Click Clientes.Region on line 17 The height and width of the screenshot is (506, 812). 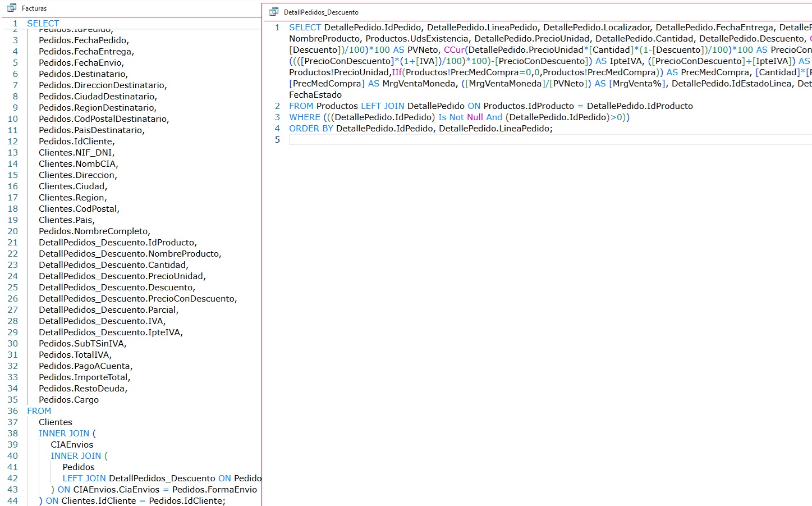point(73,197)
